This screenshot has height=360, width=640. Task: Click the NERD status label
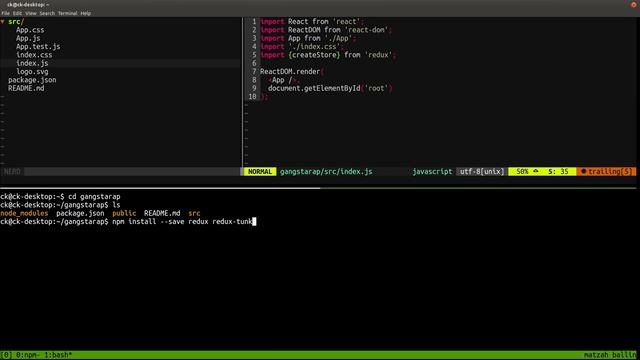(x=12, y=171)
